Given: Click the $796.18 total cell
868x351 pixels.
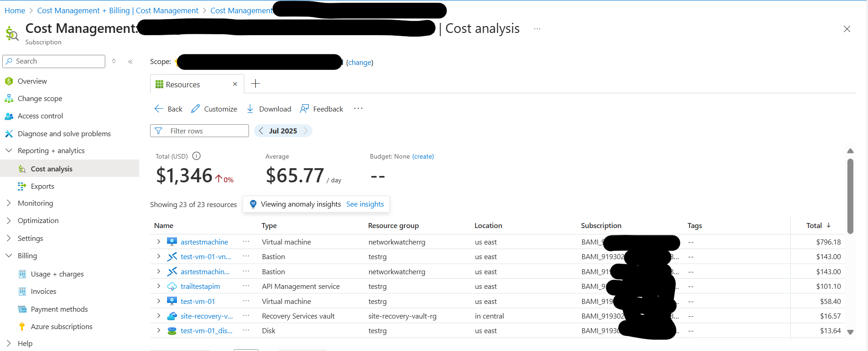Looking at the screenshot, I should pyautogui.click(x=828, y=242).
